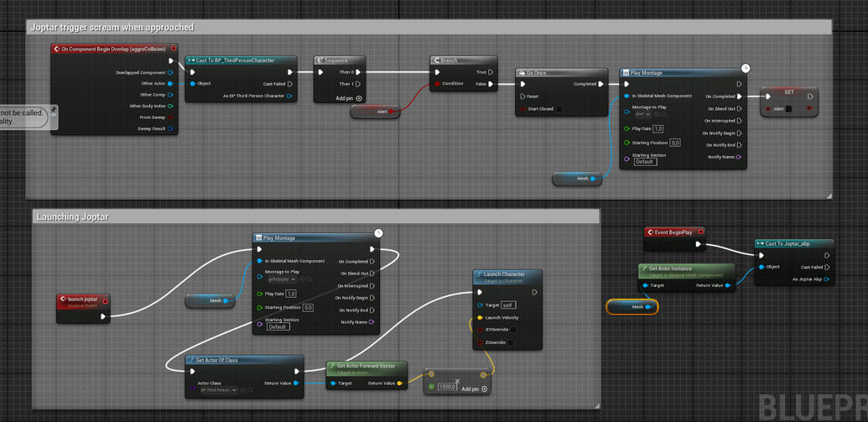
Task: Click the Branch node header icon
Action: (x=436, y=60)
